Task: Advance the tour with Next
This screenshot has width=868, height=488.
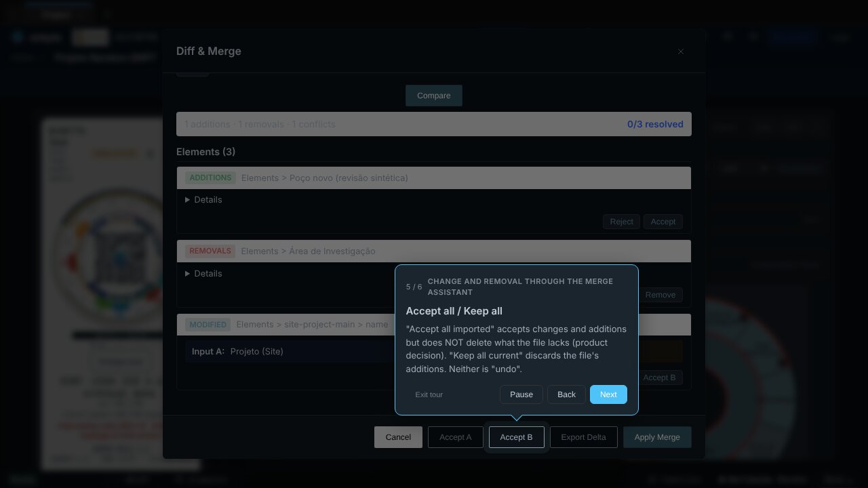Action: (x=608, y=394)
